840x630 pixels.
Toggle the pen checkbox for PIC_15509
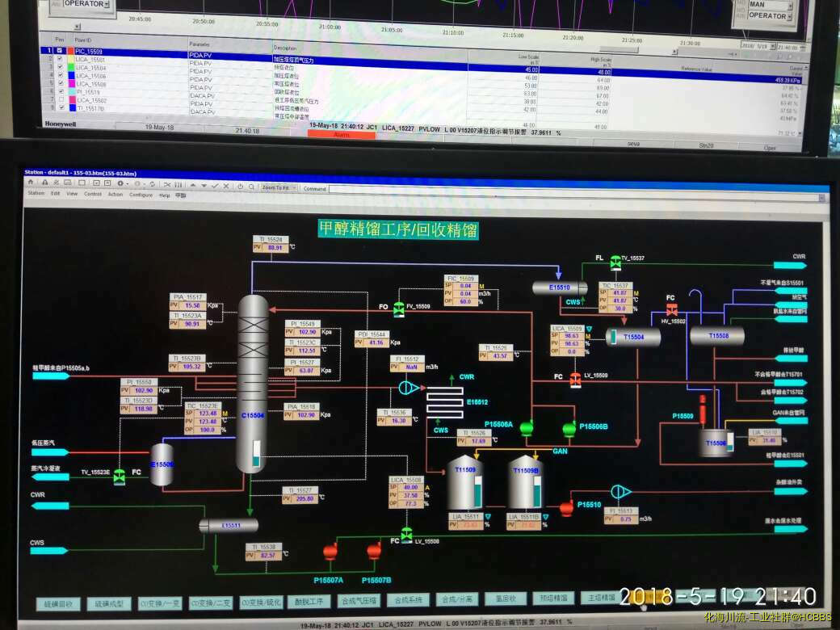tap(60, 51)
